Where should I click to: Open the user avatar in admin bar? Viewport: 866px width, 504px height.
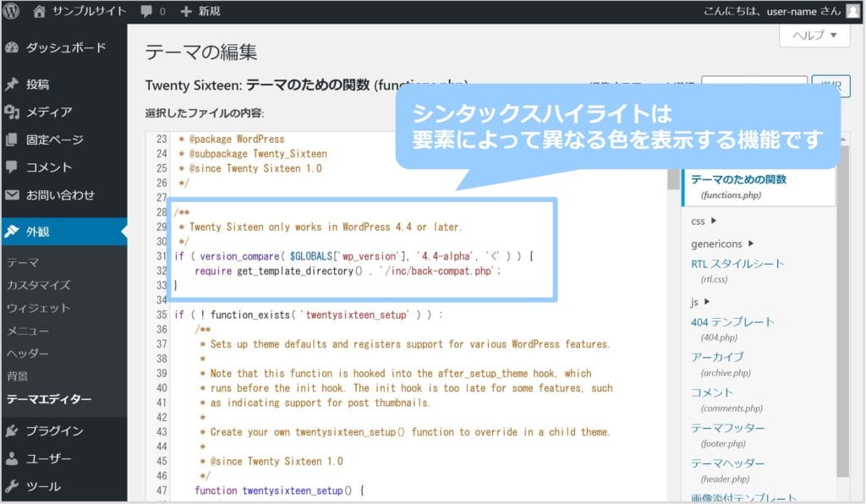coord(852,11)
